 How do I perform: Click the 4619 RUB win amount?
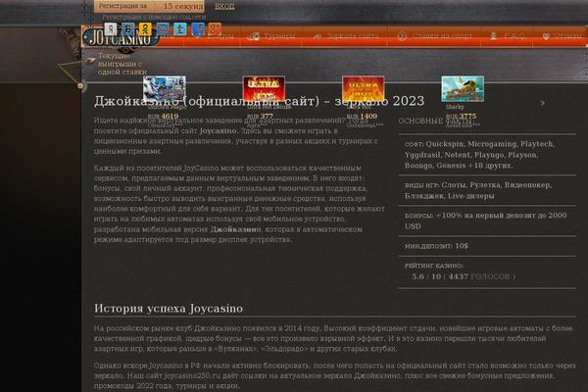[x=163, y=117]
